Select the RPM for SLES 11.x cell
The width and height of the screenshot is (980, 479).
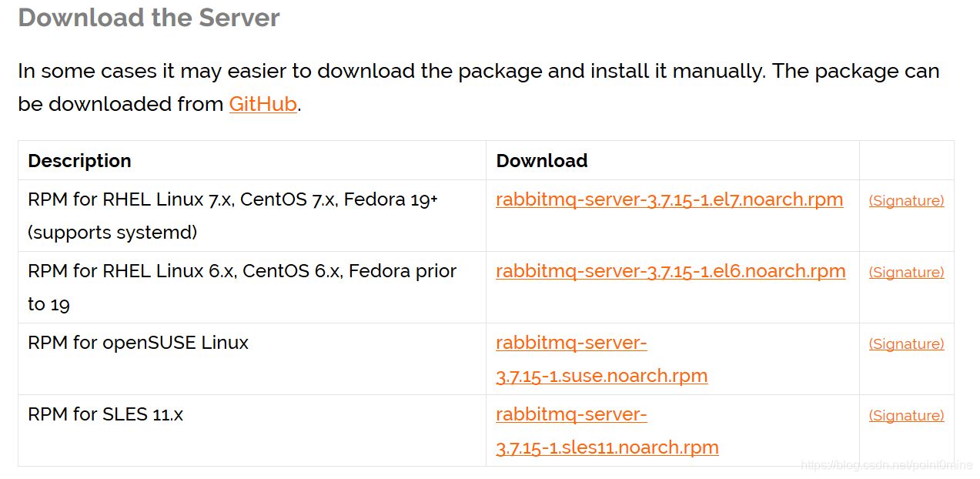252,430
